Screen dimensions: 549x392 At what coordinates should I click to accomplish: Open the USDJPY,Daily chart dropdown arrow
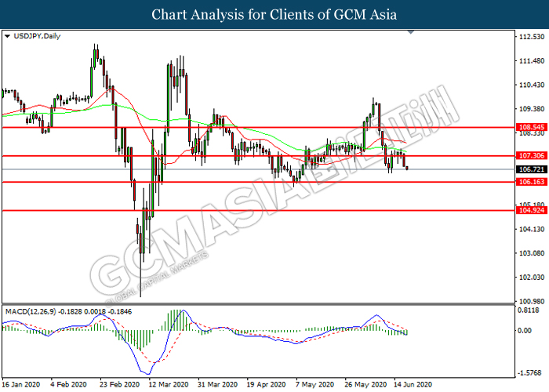point(7,36)
